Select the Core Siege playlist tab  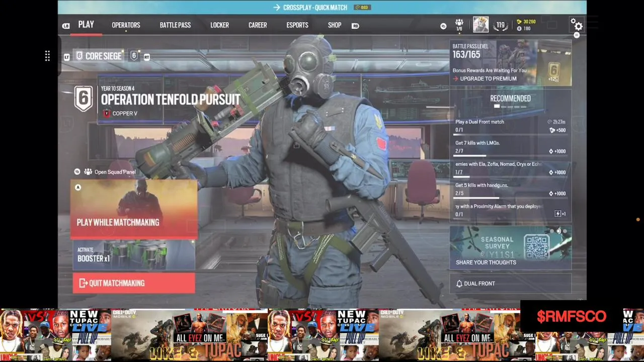coord(99,56)
